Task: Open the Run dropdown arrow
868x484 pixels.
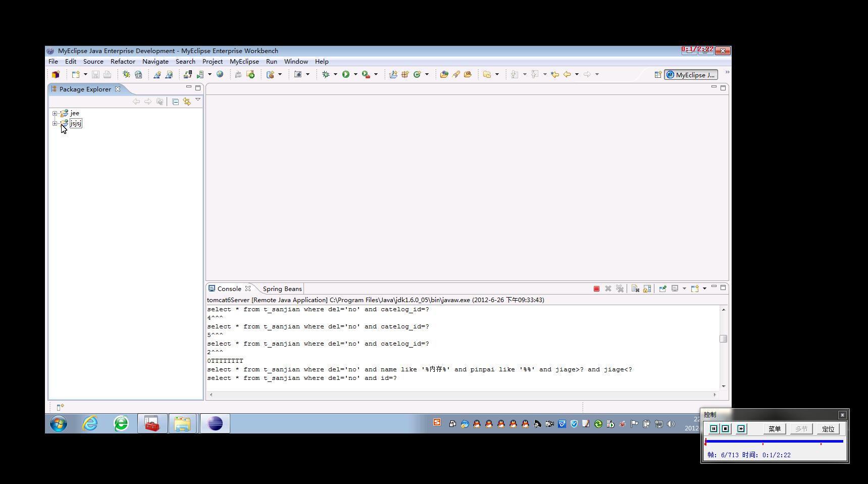Action: click(355, 74)
